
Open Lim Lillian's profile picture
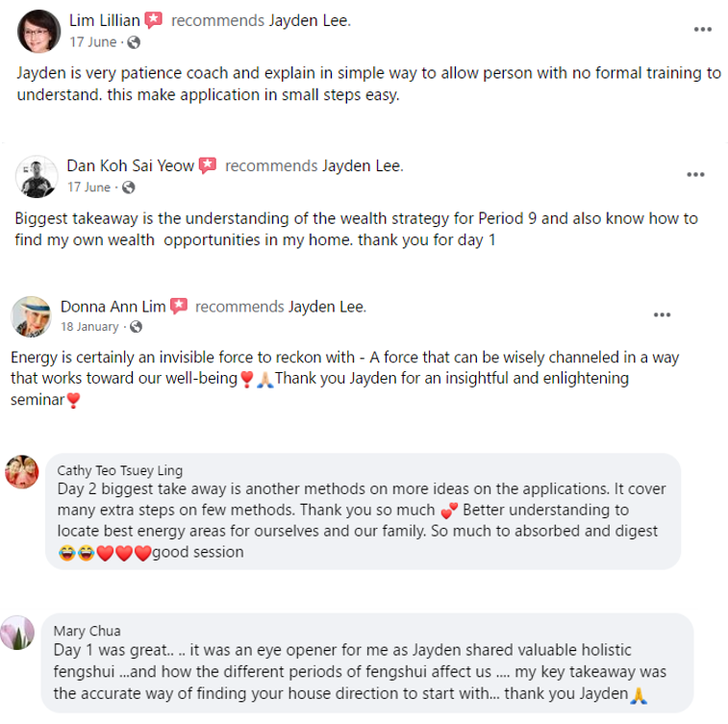pos(38,31)
